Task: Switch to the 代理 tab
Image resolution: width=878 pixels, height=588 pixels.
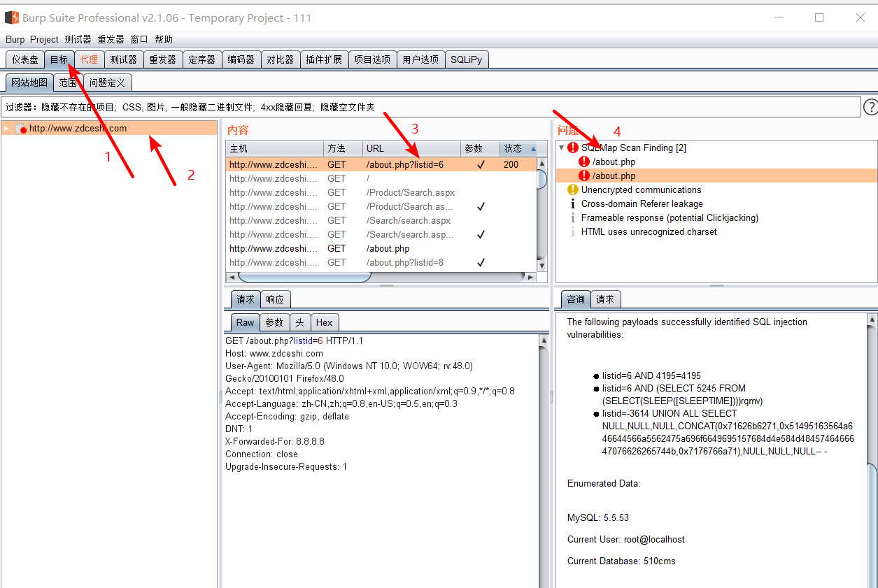Action: click(89, 59)
